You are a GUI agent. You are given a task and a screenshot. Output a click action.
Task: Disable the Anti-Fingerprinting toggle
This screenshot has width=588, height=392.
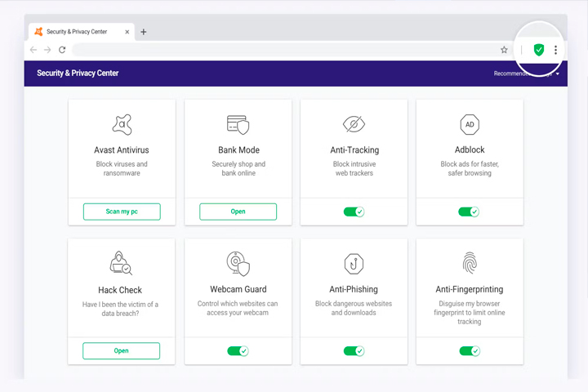(x=470, y=350)
